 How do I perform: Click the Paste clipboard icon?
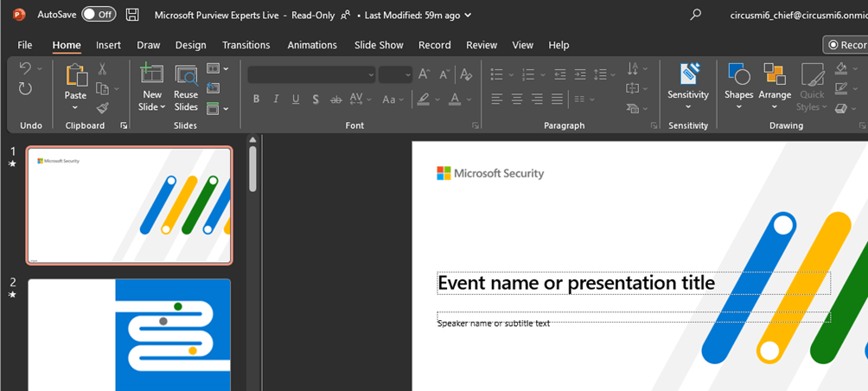coord(76,77)
